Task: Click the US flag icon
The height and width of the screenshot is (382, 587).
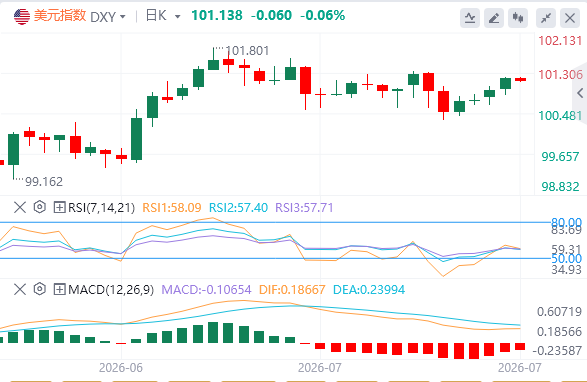Action: [22, 16]
